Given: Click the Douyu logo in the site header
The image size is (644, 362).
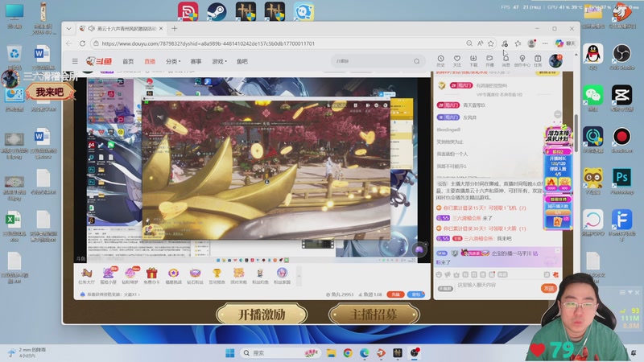Looking at the screenshot, I should (99, 61).
